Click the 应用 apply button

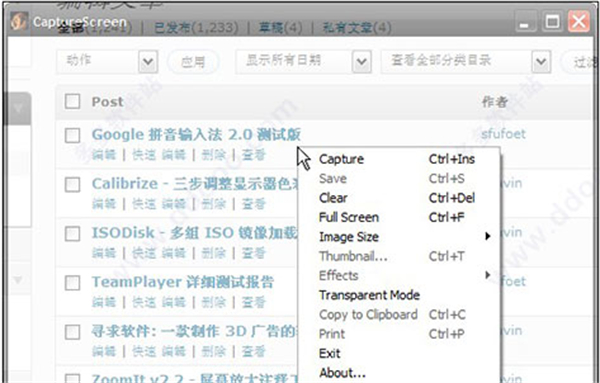coord(193,62)
